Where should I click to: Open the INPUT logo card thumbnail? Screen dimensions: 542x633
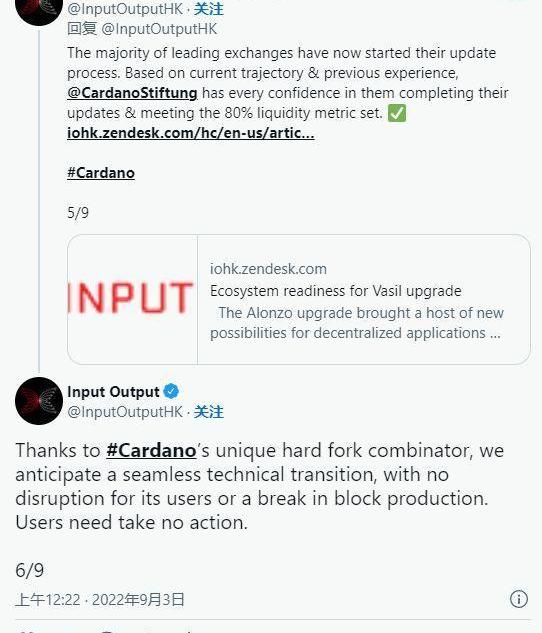coord(132,299)
